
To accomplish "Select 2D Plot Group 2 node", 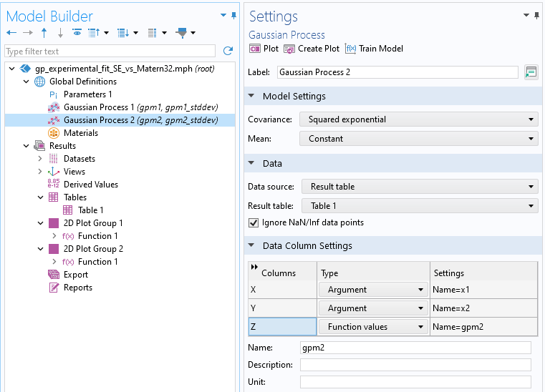I will pos(93,249).
